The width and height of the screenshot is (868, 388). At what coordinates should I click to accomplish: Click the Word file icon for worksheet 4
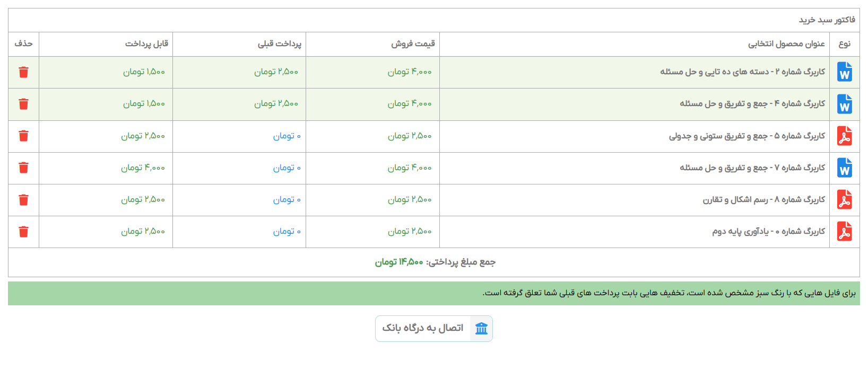click(x=844, y=104)
